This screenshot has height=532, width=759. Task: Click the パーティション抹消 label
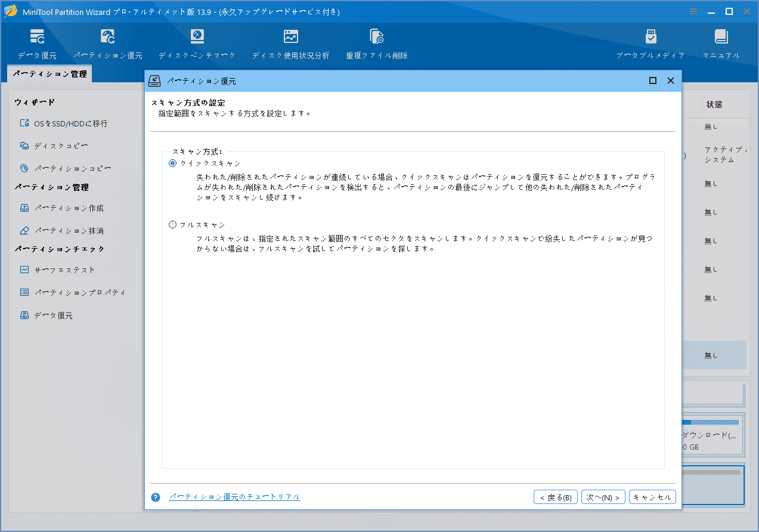(69, 230)
